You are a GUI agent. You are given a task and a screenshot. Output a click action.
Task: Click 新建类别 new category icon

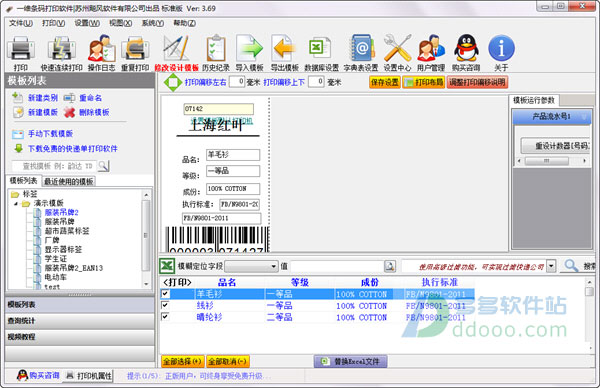click(17, 98)
